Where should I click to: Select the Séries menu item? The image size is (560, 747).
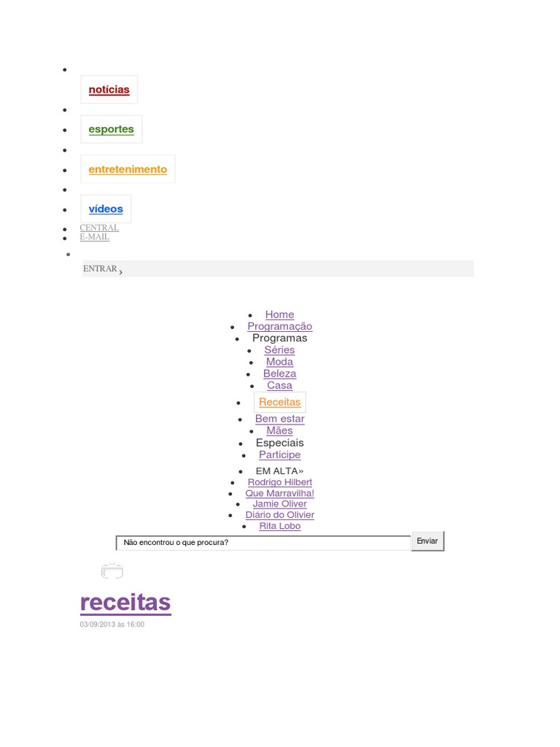pyautogui.click(x=279, y=349)
